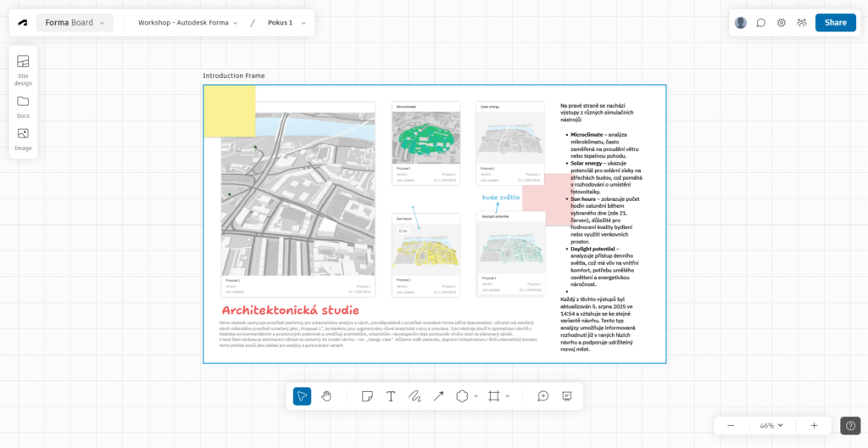Pick the sticky note tool

[367, 396]
